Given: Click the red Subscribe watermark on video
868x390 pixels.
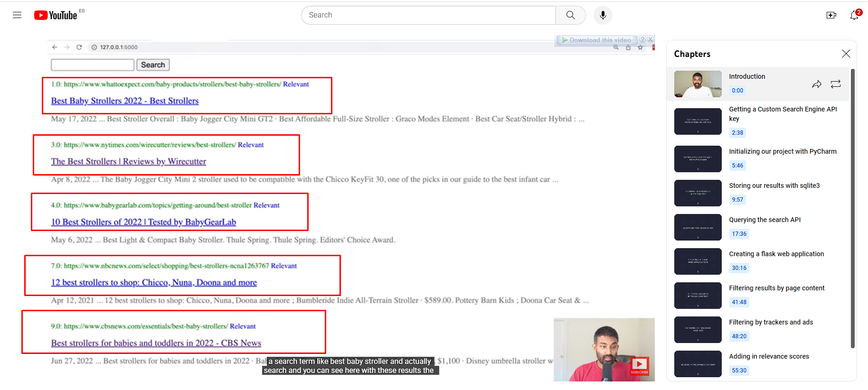Looking at the screenshot, I should pos(639,366).
